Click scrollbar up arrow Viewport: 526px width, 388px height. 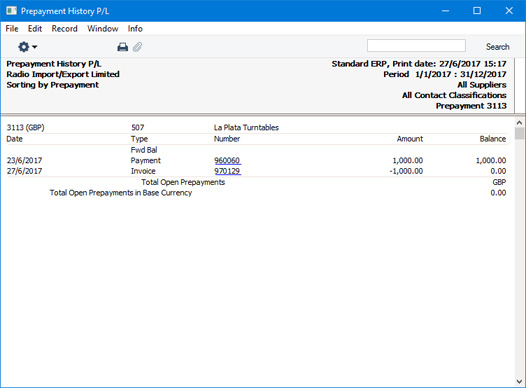(519, 123)
